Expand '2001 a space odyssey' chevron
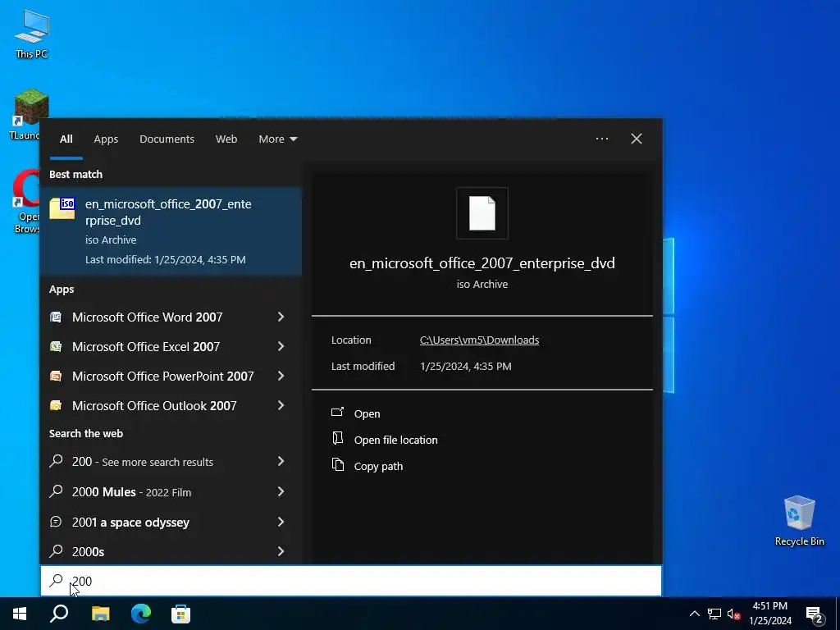 [x=281, y=522]
